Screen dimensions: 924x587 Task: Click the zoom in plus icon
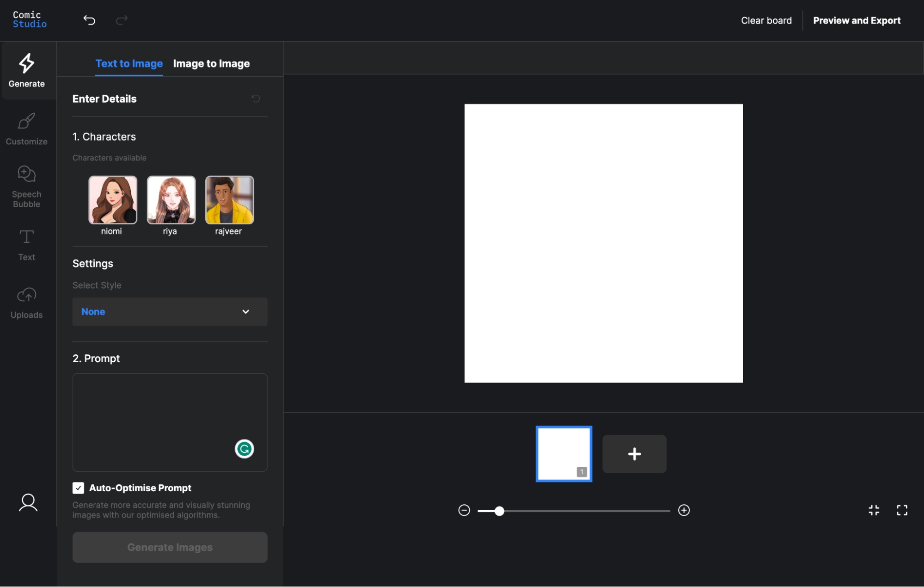click(684, 510)
